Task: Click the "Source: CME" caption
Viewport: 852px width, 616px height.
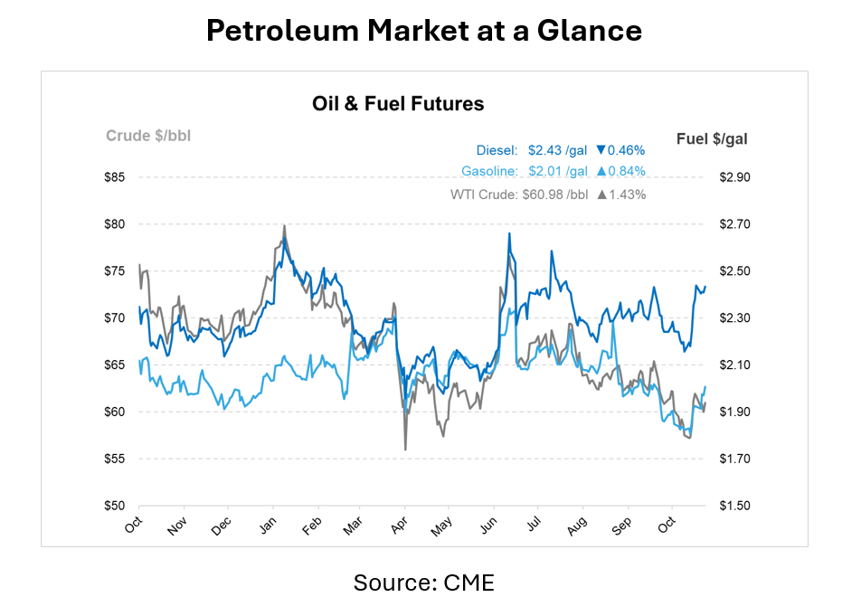Action: [424, 583]
